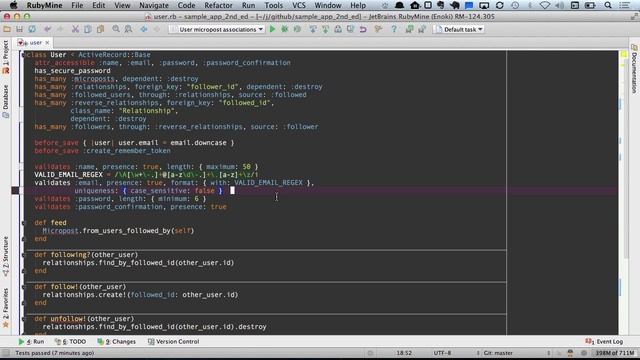Click the Redo arrow toolbar icon
Screen dimensions: 640x360
point(60,29)
